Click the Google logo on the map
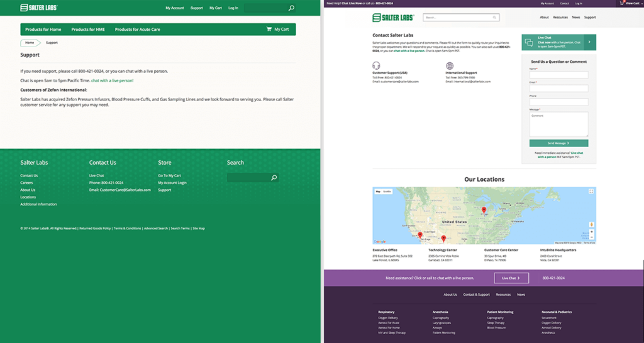 [x=380, y=242]
